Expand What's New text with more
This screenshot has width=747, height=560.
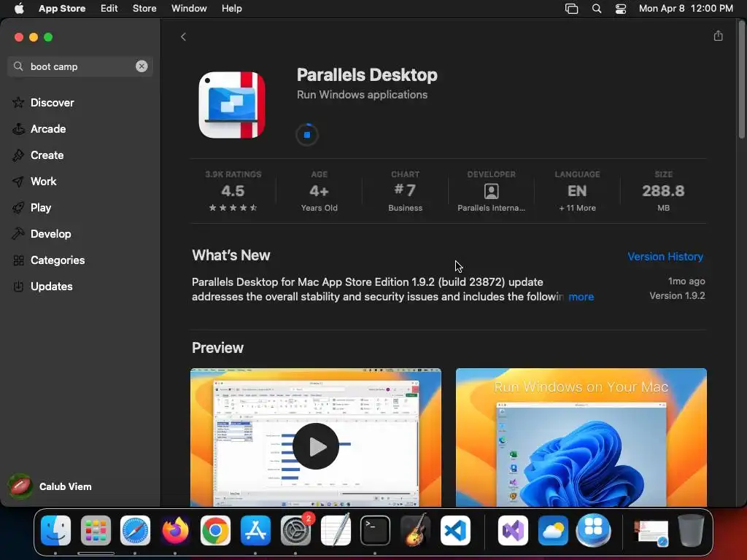click(x=581, y=297)
